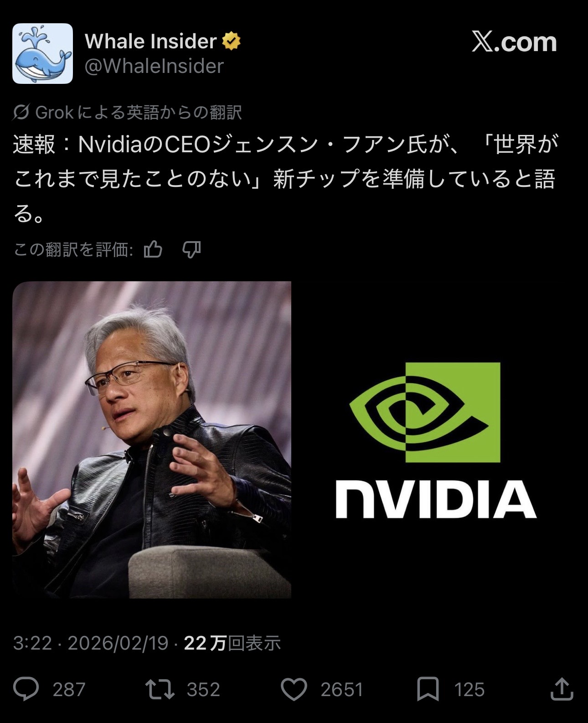Open the Whale Insider display name
The width and height of the screenshot is (588, 723).
[150, 41]
